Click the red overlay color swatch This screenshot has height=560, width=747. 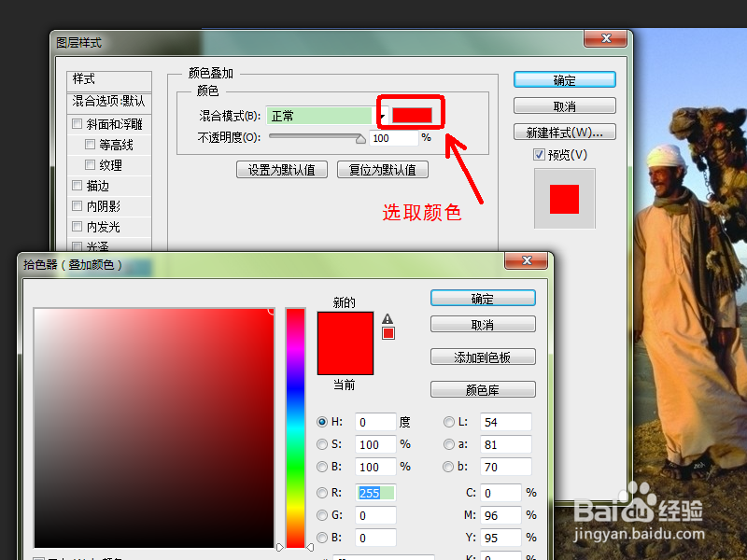point(412,115)
